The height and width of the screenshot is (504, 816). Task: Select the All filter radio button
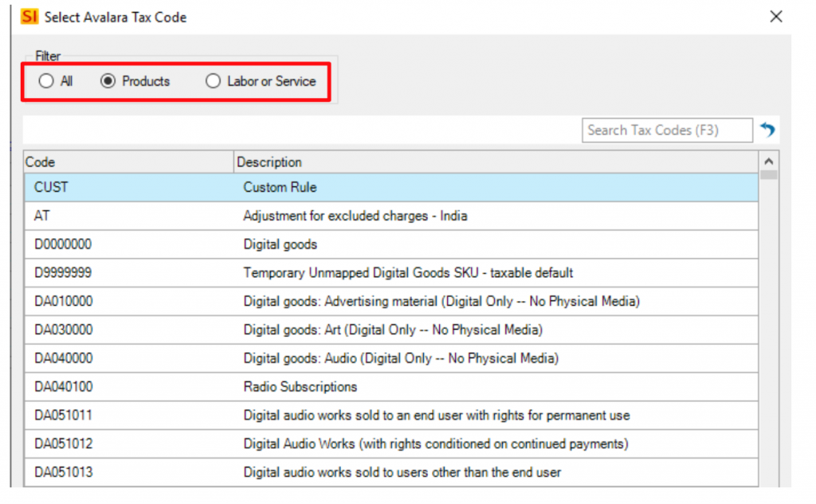click(x=45, y=81)
